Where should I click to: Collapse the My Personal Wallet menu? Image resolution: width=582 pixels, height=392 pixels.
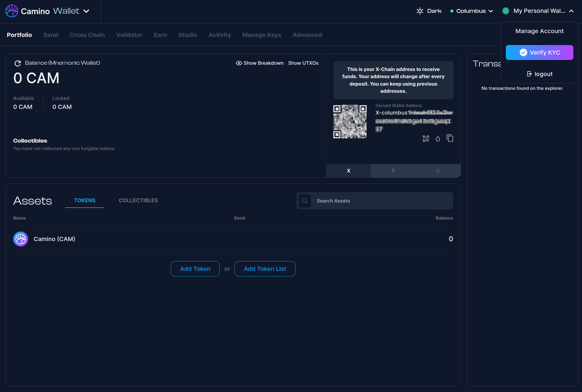[571, 11]
